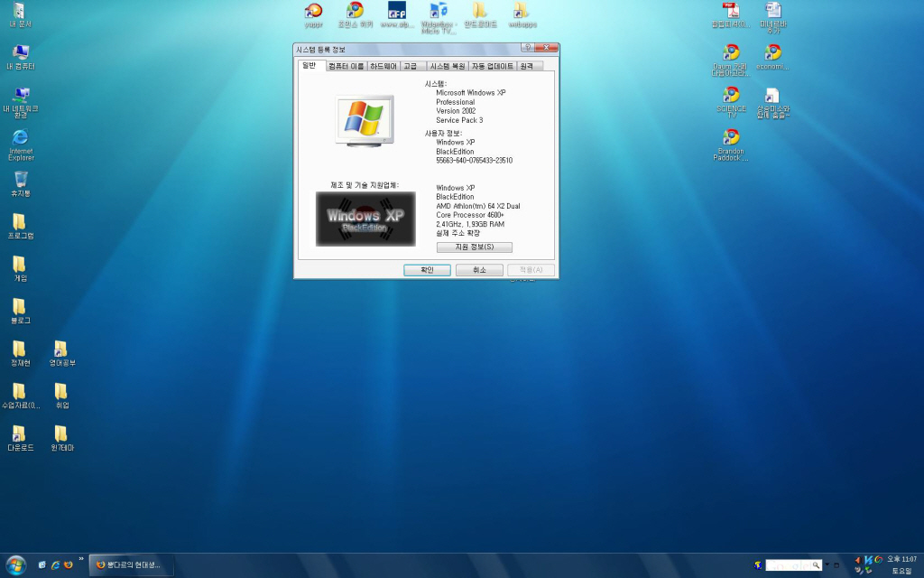Image resolution: width=924 pixels, height=578 pixels.
Task: Expand quick launch overflow chevron
Action: click(81, 559)
